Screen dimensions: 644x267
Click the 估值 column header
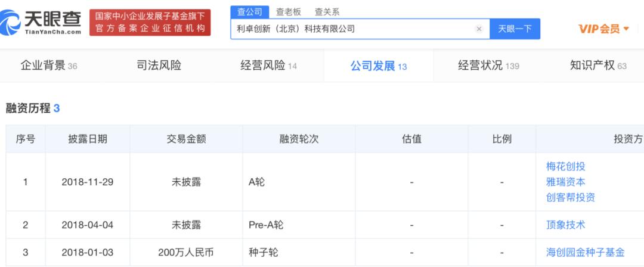click(x=411, y=139)
